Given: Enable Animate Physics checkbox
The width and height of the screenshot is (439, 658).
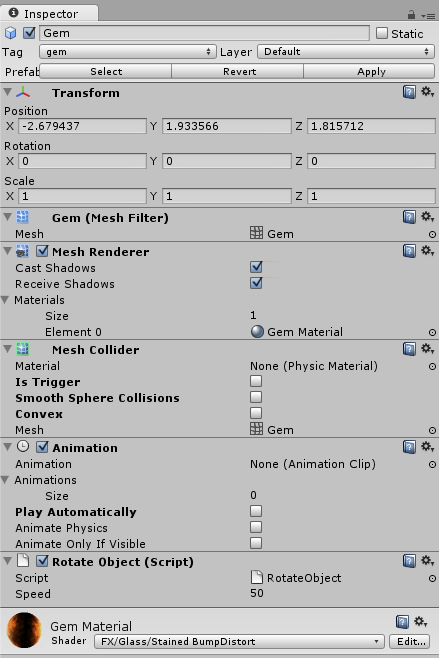Looking at the screenshot, I should pos(256,527).
